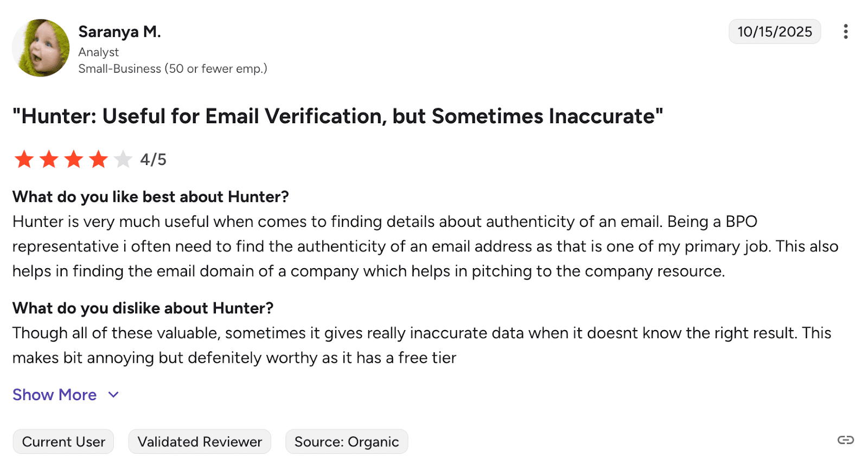Click the third orange rating star

(x=74, y=160)
